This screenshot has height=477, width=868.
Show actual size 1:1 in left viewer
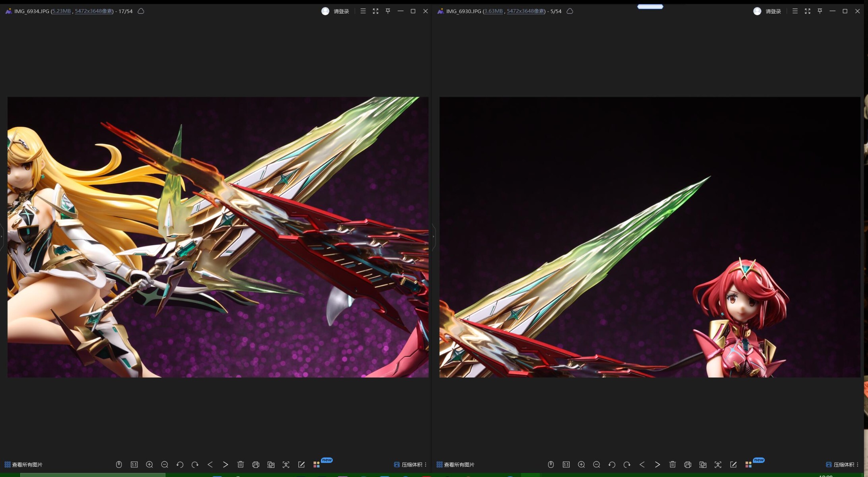coord(134,464)
